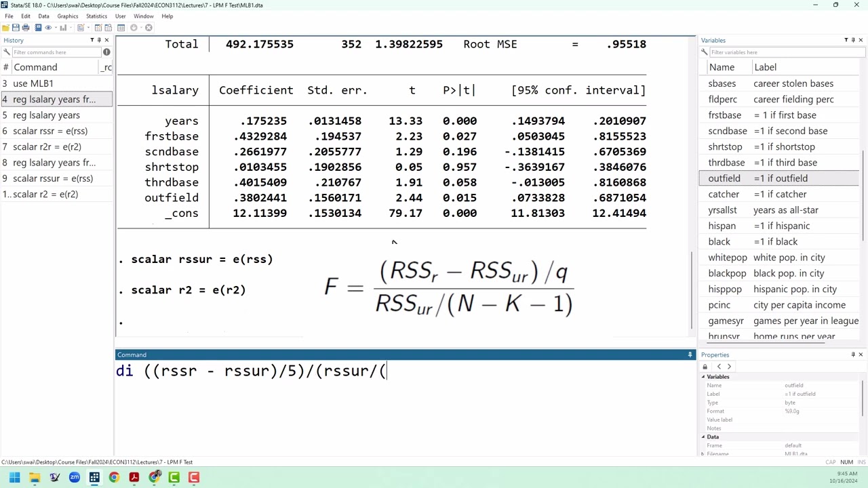The image size is (868, 488).
Task: Click Variables panel filter funnel icon
Action: pyautogui.click(x=846, y=40)
